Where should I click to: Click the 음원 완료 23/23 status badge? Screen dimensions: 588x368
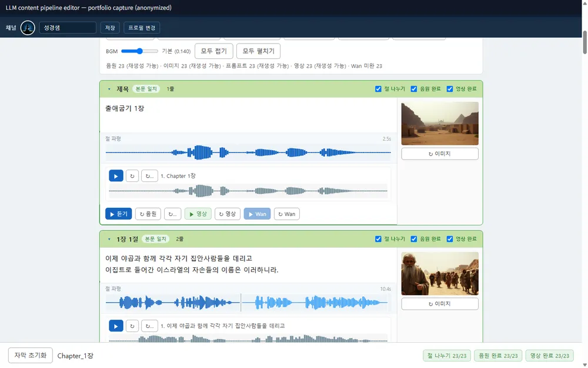[x=498, y=356]
